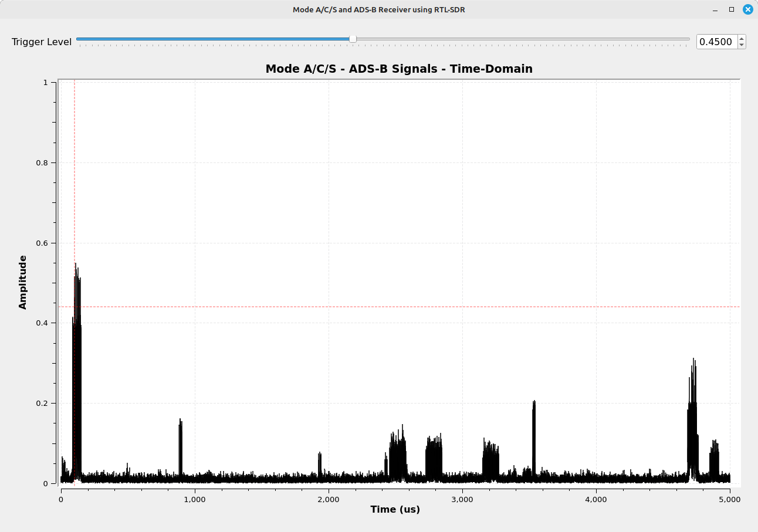Increase trigger level with the spinbox up arrow
Screen dimensions: 758x532
click(742, 39)
